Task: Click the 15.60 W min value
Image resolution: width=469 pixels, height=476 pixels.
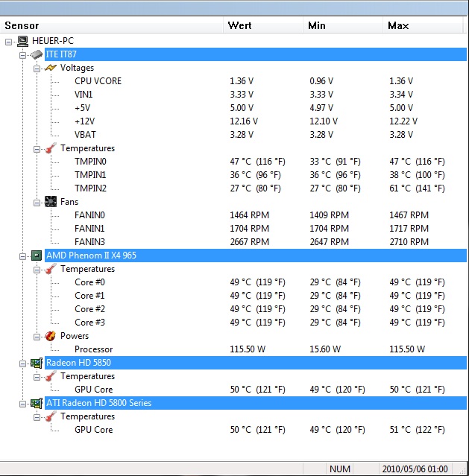Action: click(x=325, y=349)
